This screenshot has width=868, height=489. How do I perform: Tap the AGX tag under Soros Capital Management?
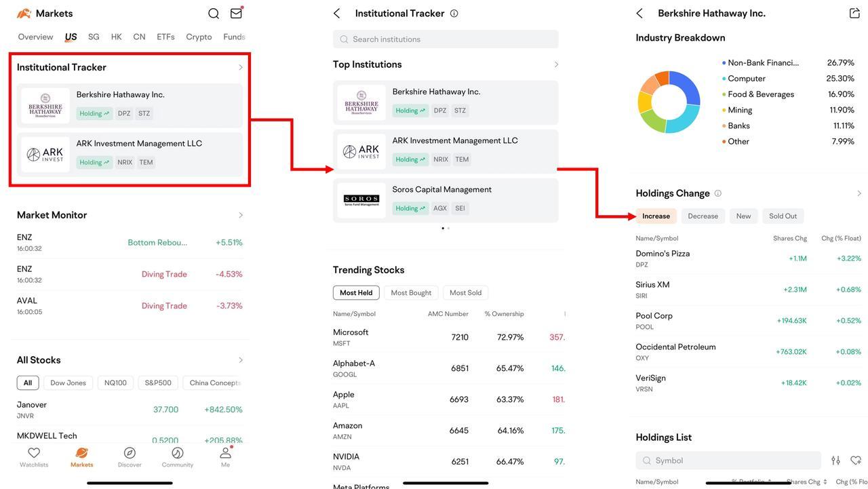click(x=440, y=208)
